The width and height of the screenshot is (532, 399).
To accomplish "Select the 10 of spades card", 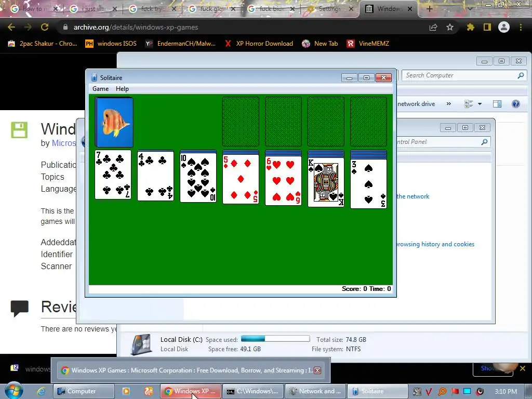I will [198, 178].
